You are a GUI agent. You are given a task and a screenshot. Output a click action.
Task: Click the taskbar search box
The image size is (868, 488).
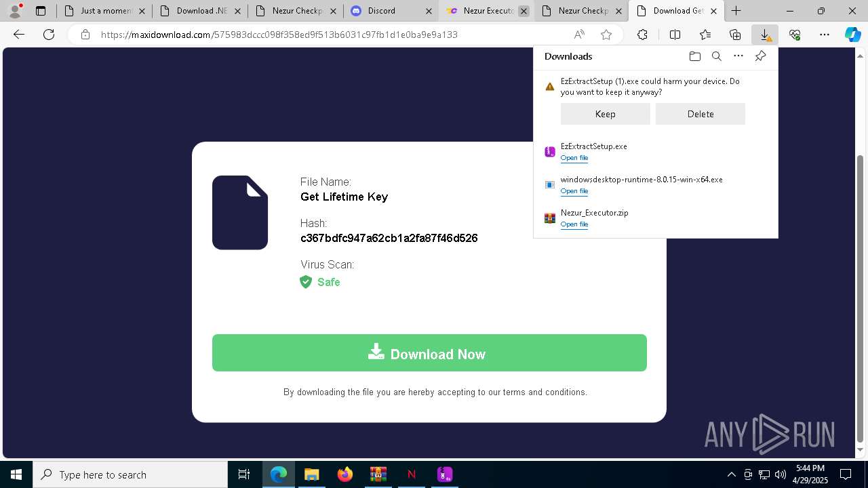coord(130,474)
